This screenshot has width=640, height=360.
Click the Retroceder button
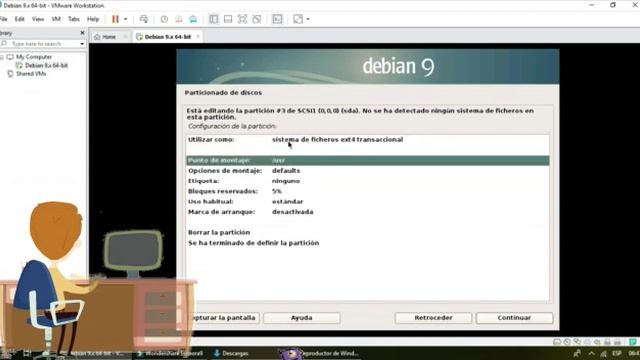433,318
